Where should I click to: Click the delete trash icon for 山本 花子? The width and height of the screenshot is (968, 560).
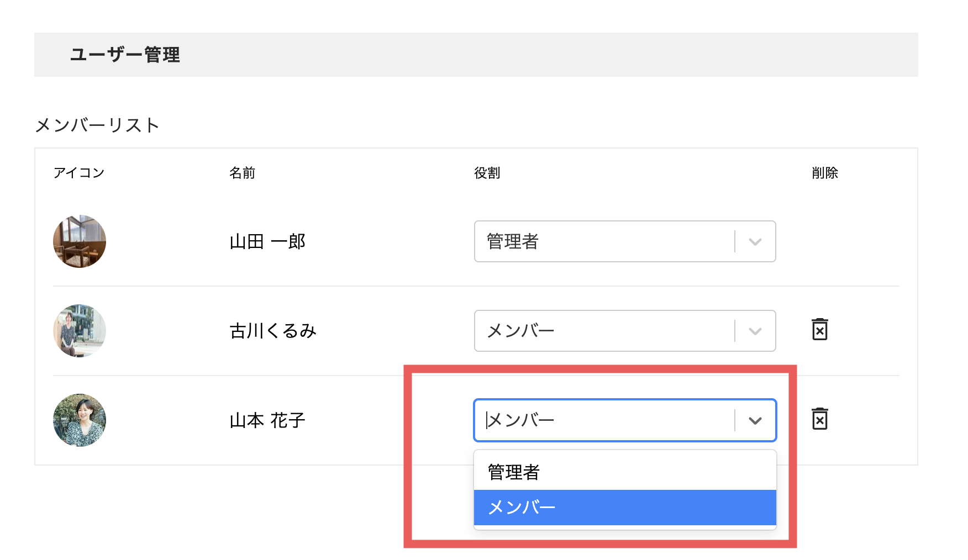[x=820, y=419]
